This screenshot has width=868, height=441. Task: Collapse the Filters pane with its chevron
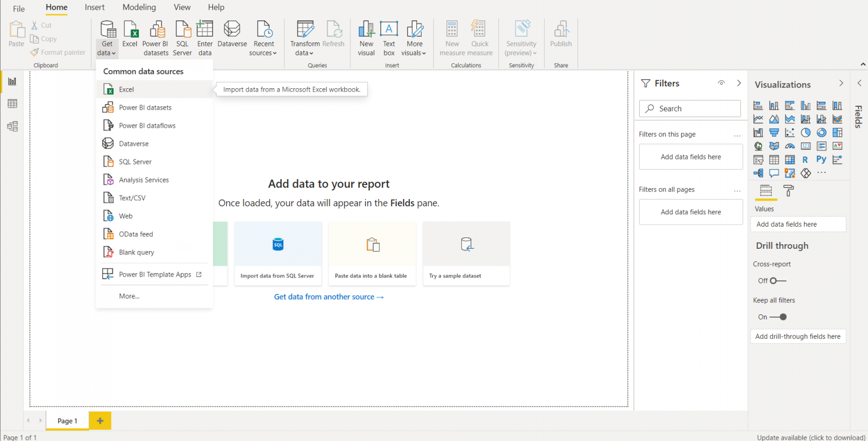point(739,83)
